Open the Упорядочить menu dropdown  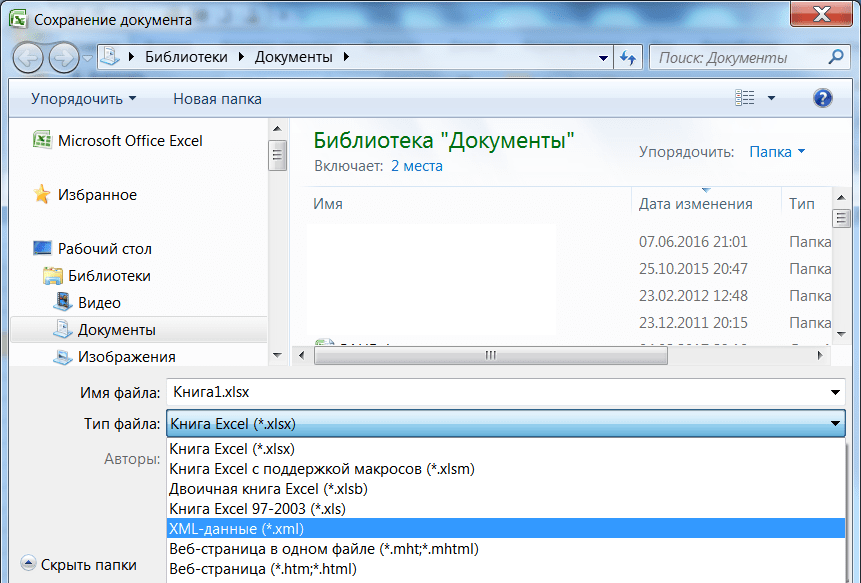[x=83, y=99]
